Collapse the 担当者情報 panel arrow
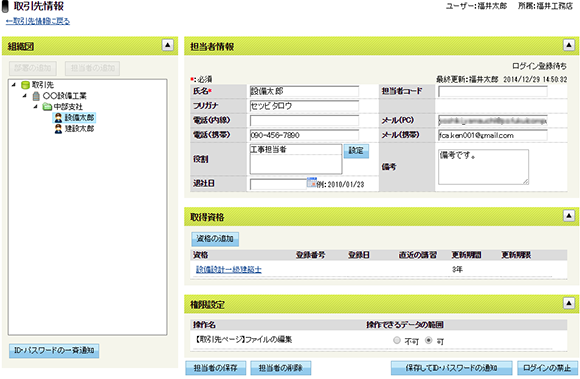Screen dimensions: 580x379 (x=569, y=45)
